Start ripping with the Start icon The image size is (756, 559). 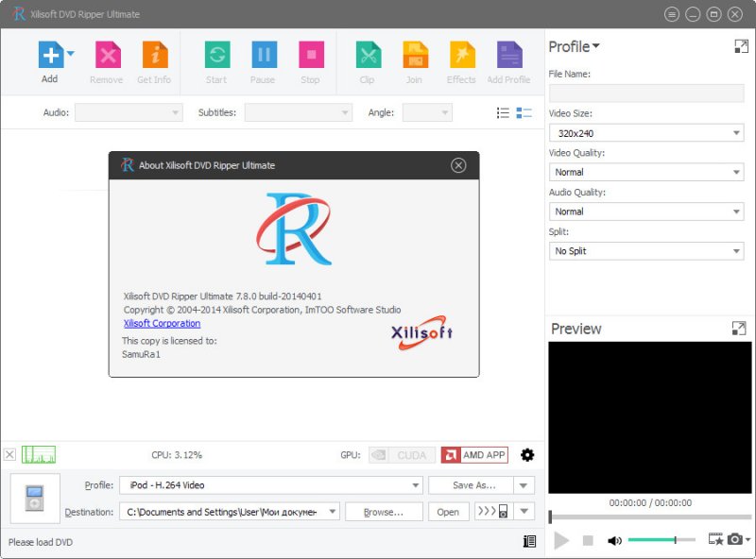(217, 55)
